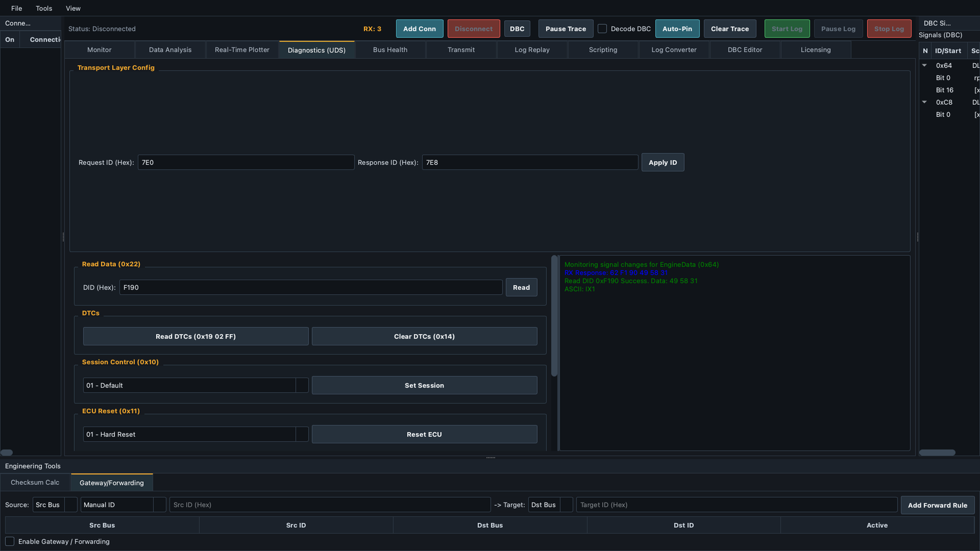
Task: Click the diagnostics panel vertical scrollbar
Action: pos(554,316)
